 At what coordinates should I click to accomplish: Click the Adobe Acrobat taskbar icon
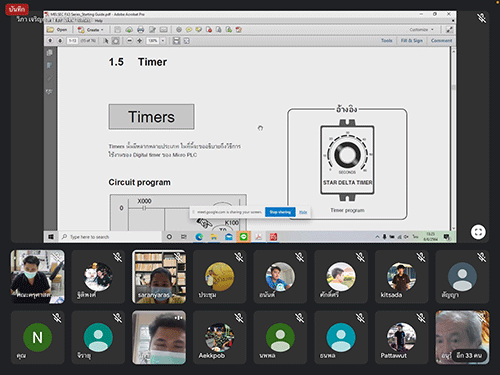point(258,237)
